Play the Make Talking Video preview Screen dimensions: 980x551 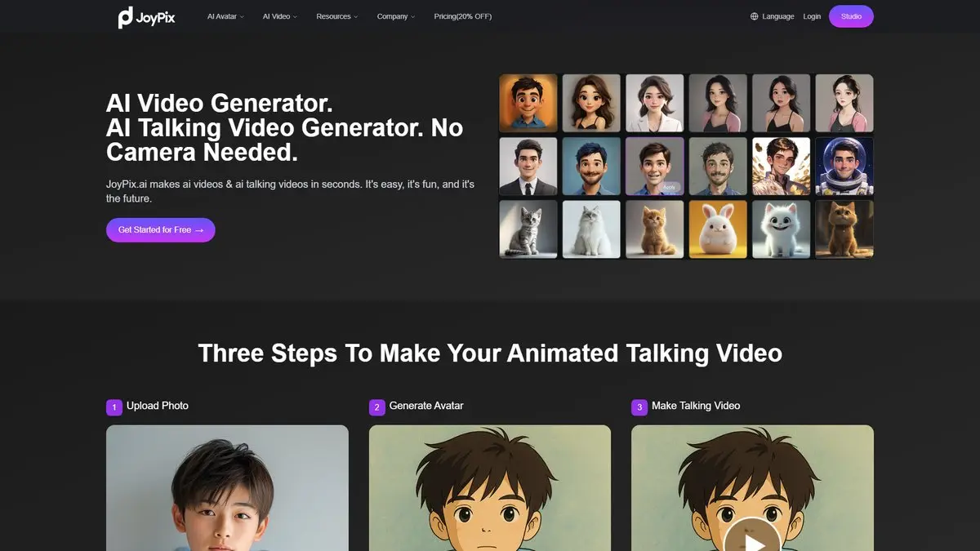752,539
